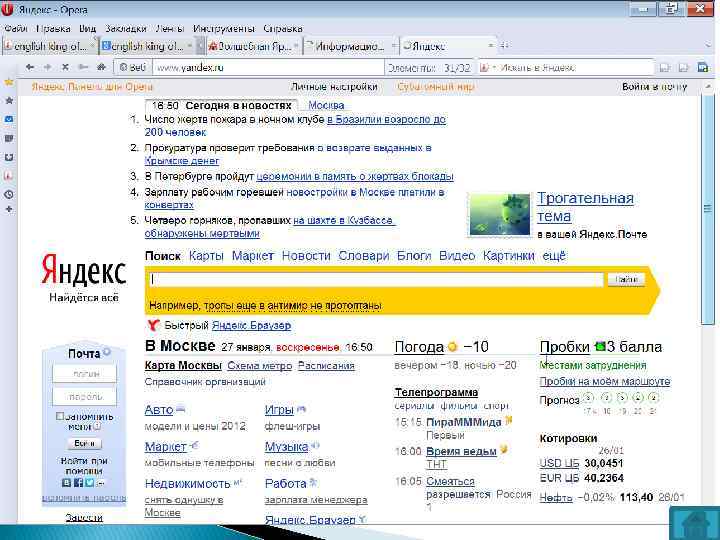Screen dimensions: 720x540
Task: Expand the ещё services menu
Action: 554,256
